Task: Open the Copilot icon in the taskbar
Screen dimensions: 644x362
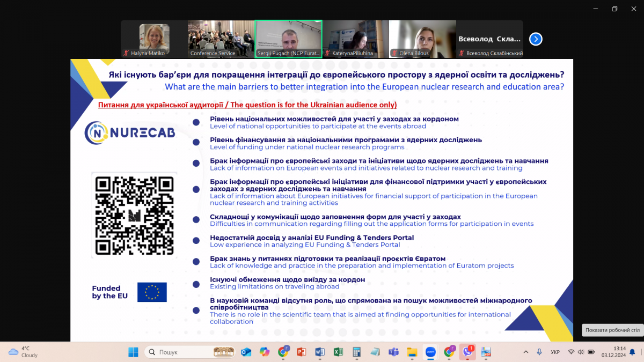Action: pos(264,352)
